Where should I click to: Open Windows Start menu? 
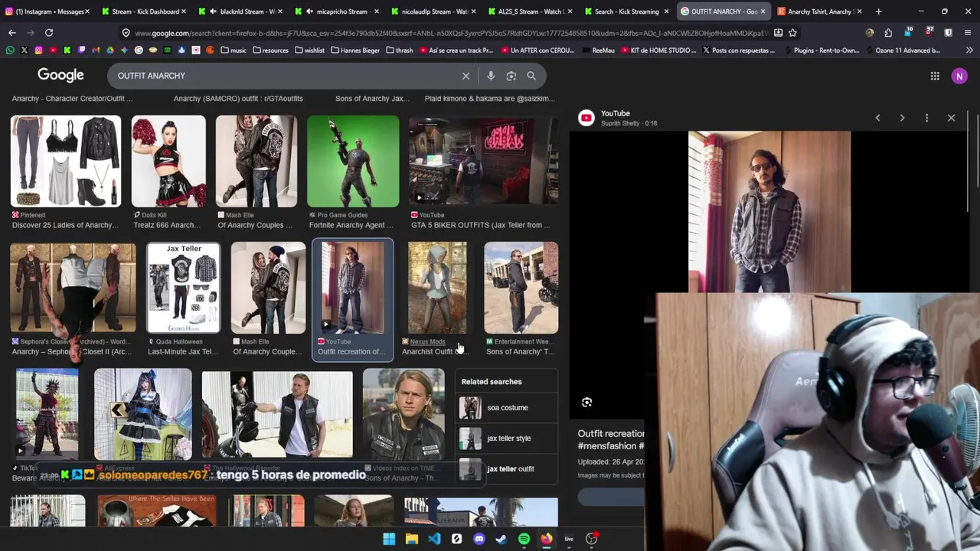[x=389, y=539]
